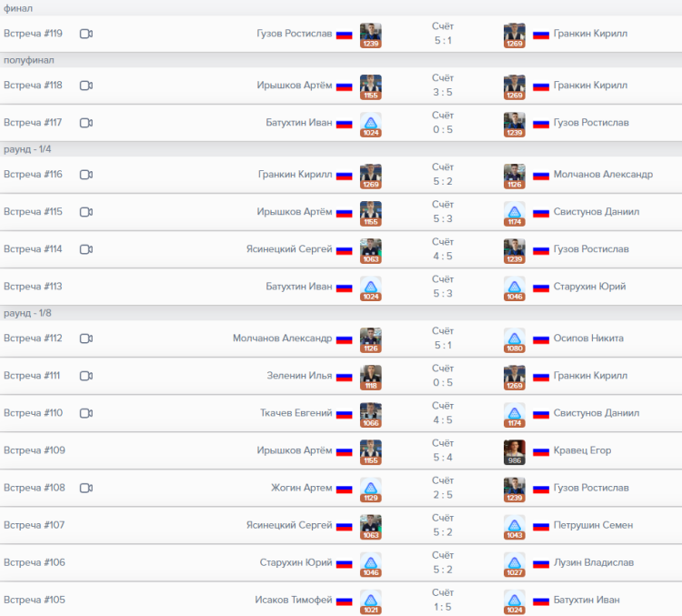The width and height of the screenshot is (682, 616).
Task: Open the score 5 : 1 of final match
Action: click(442, 41)
